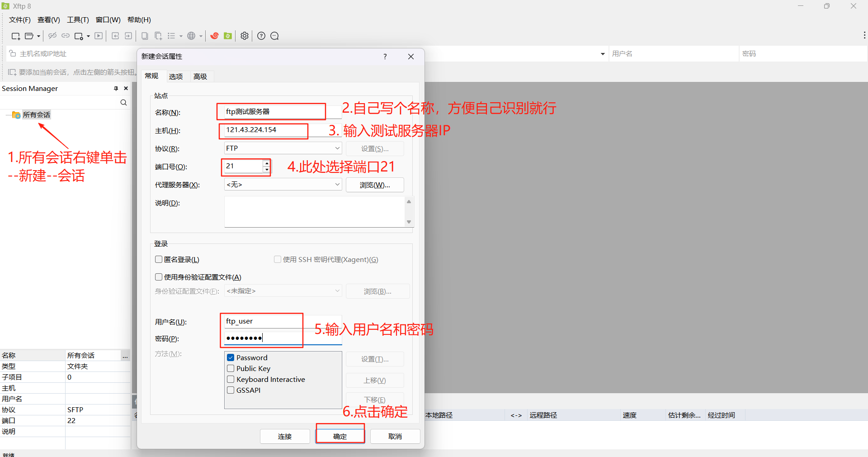Screen dimensions: 868x457
Task: Click the feedback chat bubble toolbar icon
Action: tap(274, 36)
